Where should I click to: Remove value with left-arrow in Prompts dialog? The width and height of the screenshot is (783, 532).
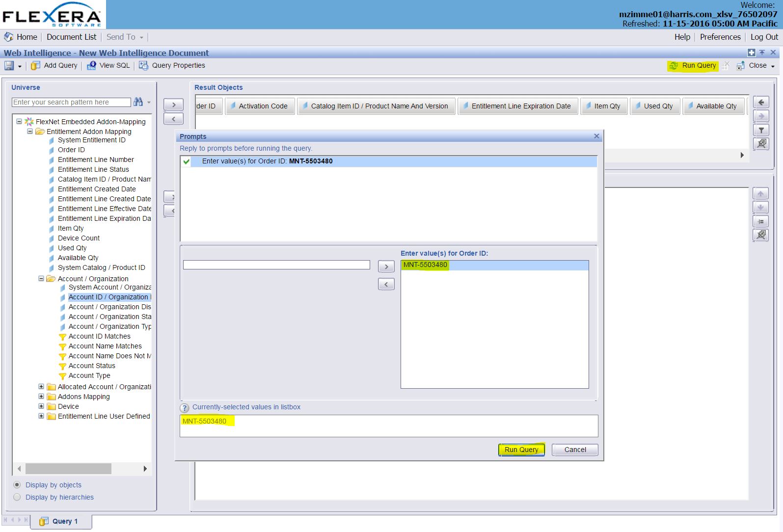(386, 284)
